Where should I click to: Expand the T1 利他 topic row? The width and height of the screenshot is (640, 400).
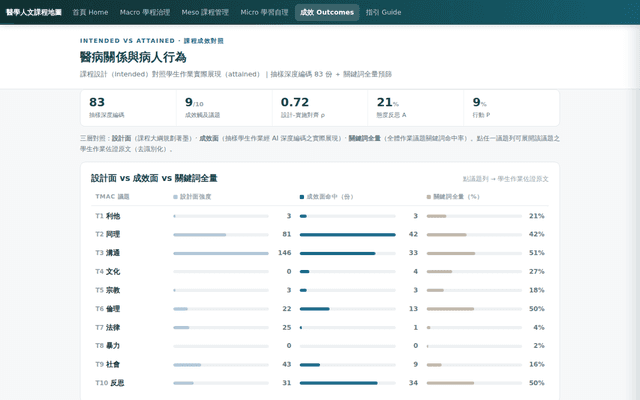[x=320, y=216]
